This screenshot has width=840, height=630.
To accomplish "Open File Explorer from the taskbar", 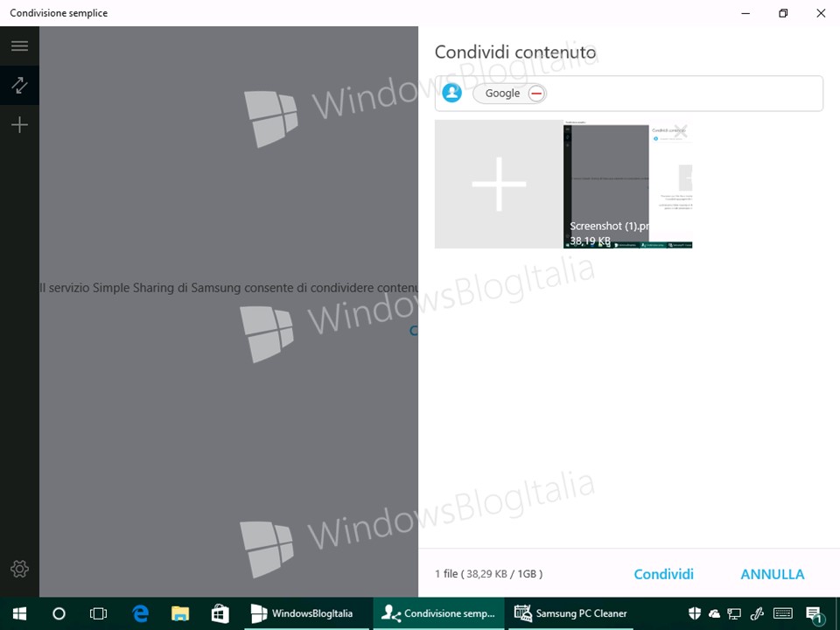I will point(180,613).
